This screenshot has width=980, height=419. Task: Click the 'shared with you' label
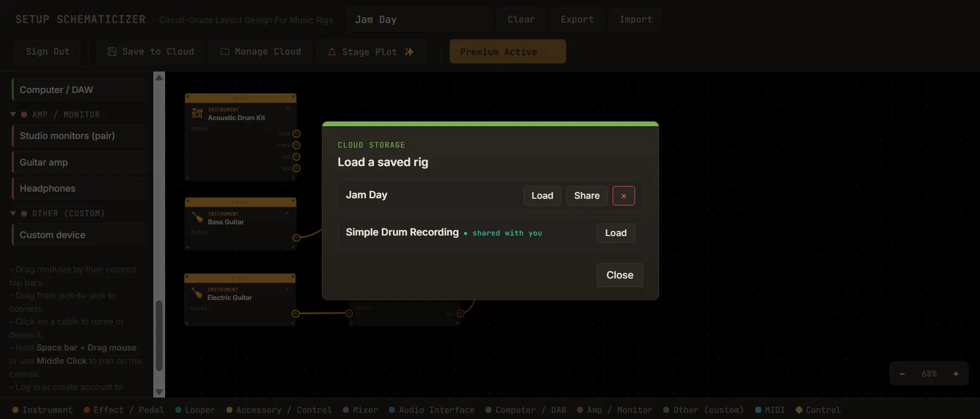click(x=507, y=233)
